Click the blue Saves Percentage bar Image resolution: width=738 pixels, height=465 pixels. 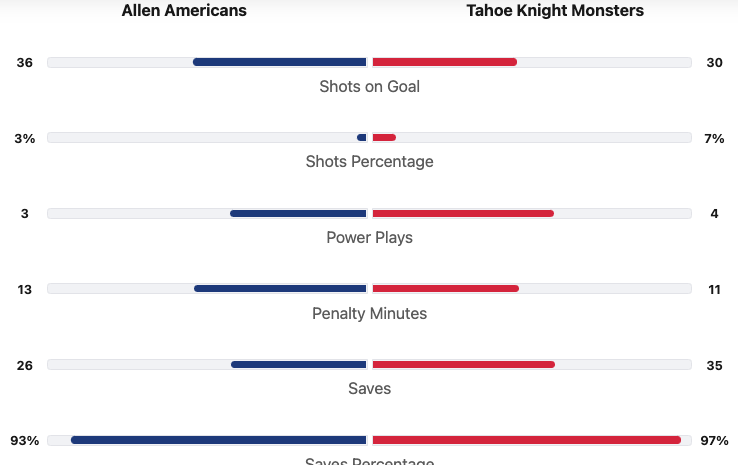[219, 440]
